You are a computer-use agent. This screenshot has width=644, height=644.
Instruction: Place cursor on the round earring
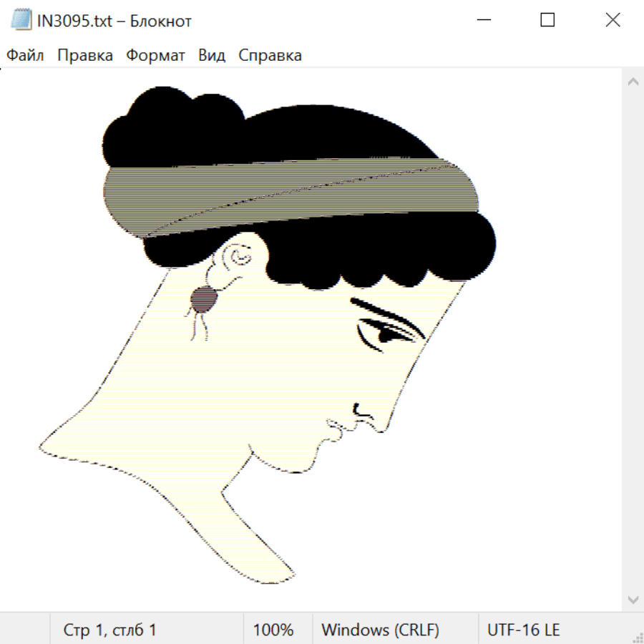click(205, 299)
